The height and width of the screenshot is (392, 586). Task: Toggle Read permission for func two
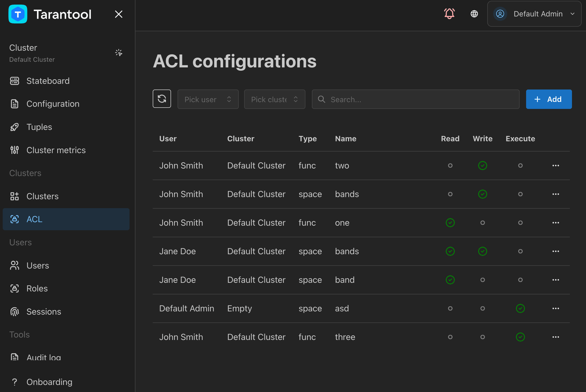tap(450, 166)
